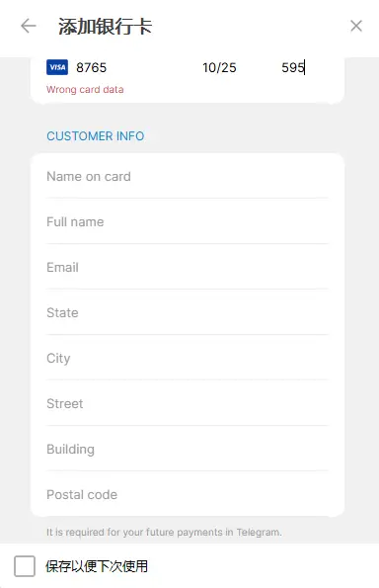Image resolution: width=379 pixels, height=588 pixels.
Task: Click the 添加银行卡 title text
Action: point(105,27)
